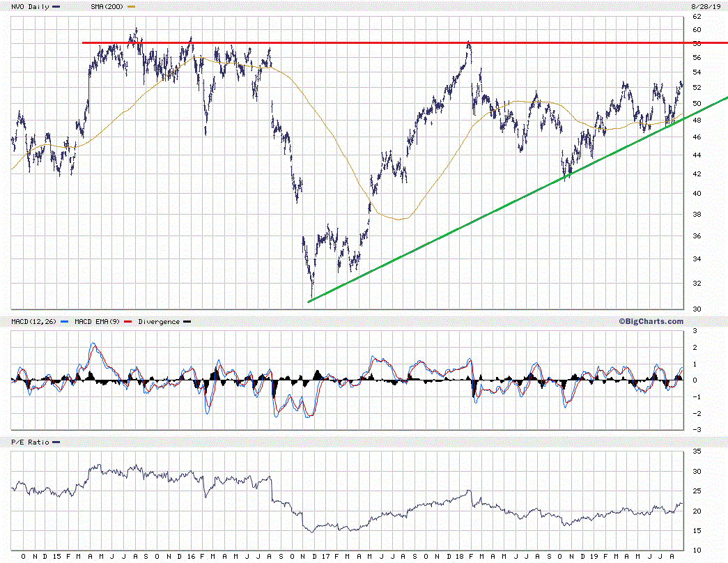Click the 48 price axis value
This screenshot has height=563, width=728.
coord(697,121)
